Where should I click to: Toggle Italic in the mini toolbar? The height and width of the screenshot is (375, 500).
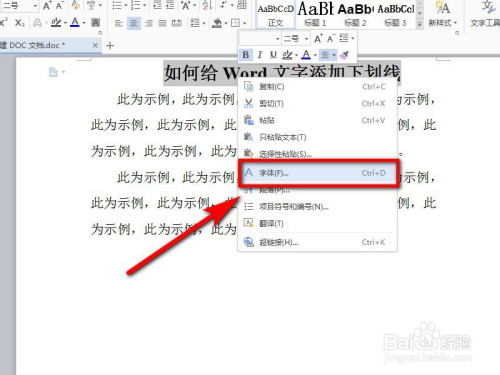260,55
